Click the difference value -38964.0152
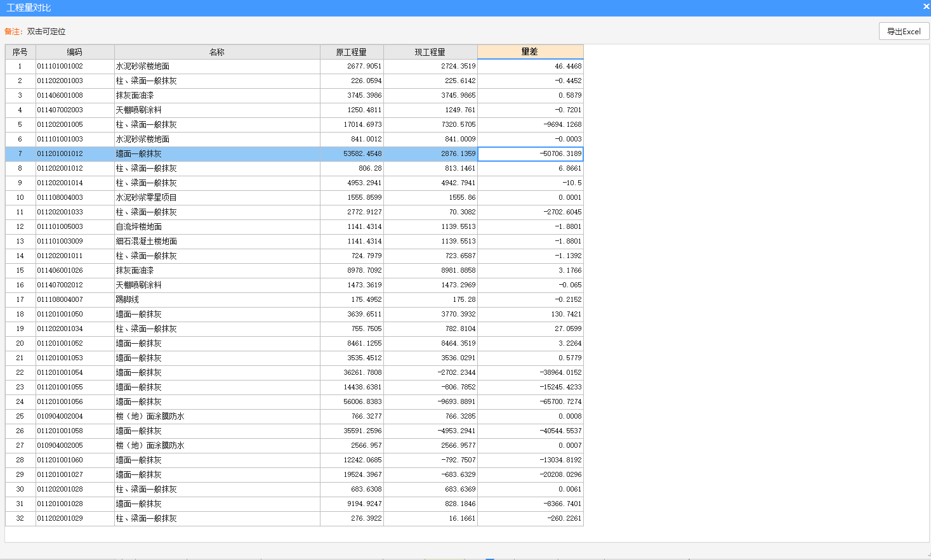This screenshot has width=931, height=560. point(531,372)
